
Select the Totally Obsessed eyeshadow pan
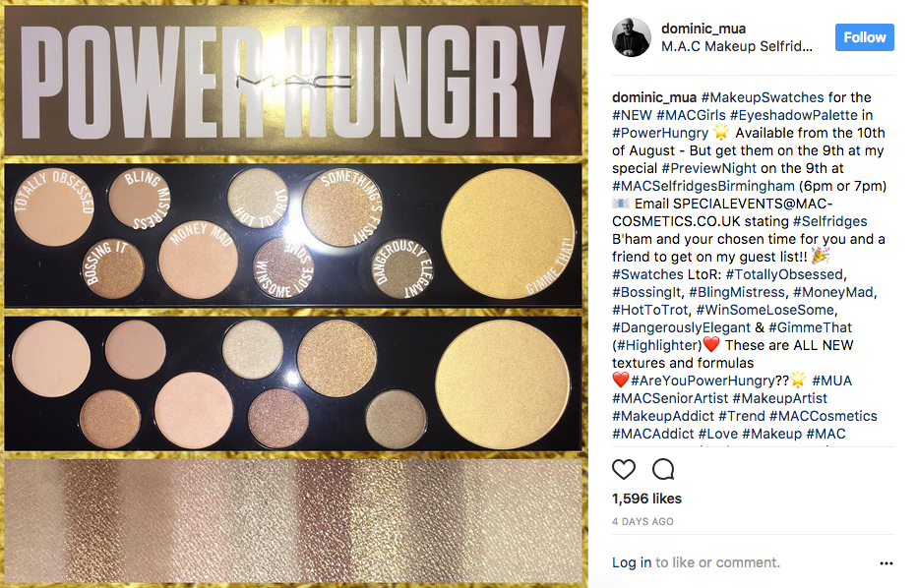pyautogui.click(x=53, y=206)
